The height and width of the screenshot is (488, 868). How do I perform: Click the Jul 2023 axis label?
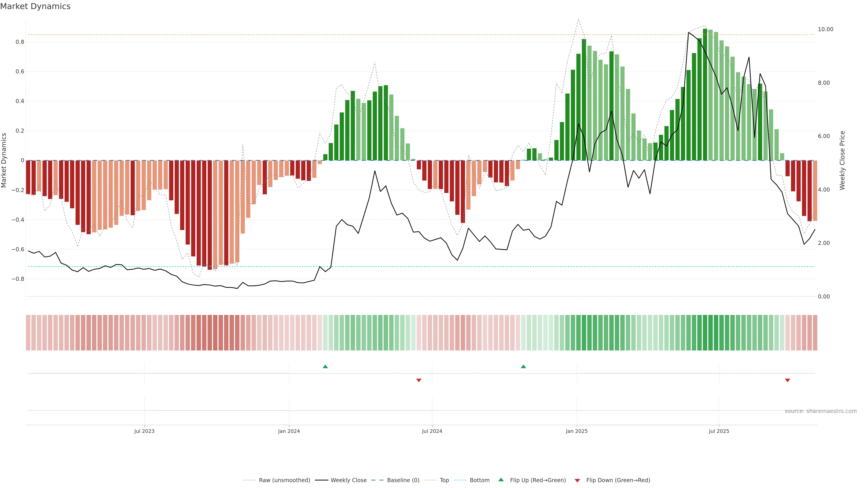(x=144, y=431)
